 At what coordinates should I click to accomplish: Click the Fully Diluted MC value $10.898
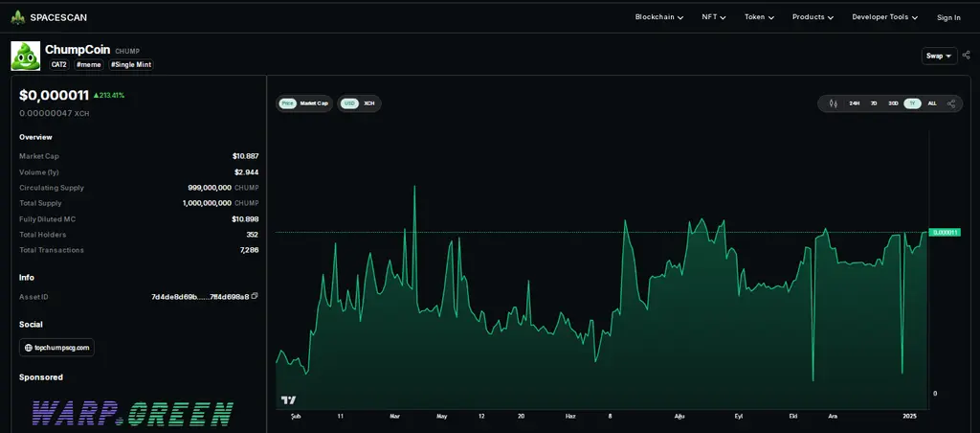pyautogui.click(x=246, y=219)
